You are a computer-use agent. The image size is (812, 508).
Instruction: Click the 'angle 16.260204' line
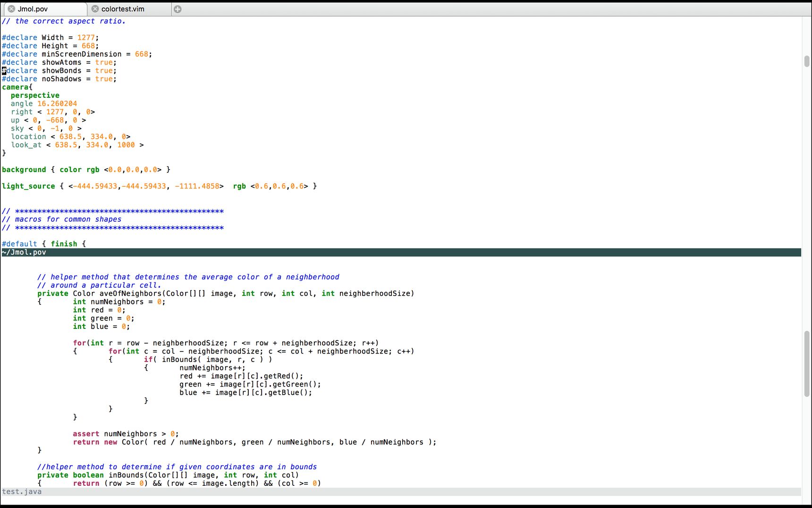click(44, 104)
